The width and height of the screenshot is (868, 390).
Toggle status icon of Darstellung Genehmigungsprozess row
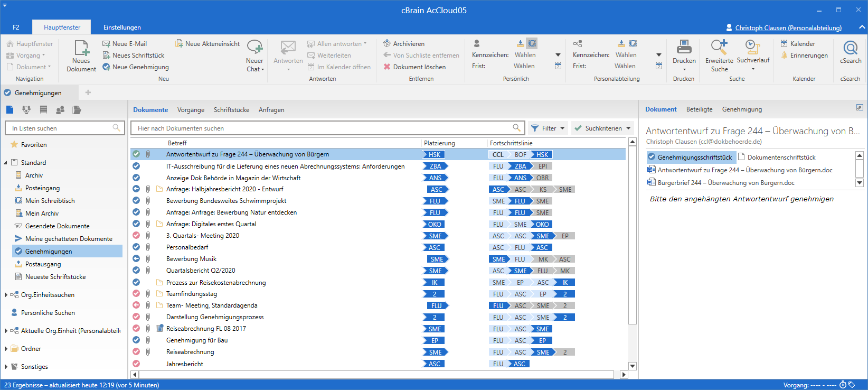pos(136,317)
